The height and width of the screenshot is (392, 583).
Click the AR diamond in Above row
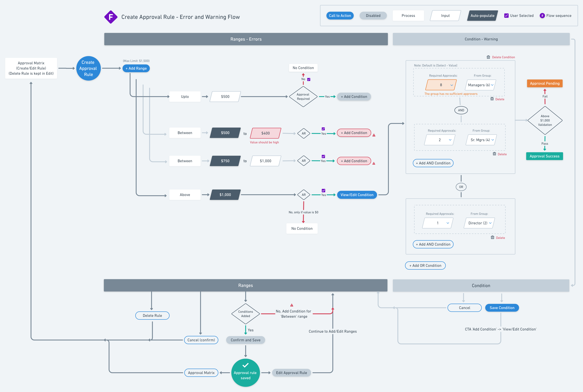point(304,195)
